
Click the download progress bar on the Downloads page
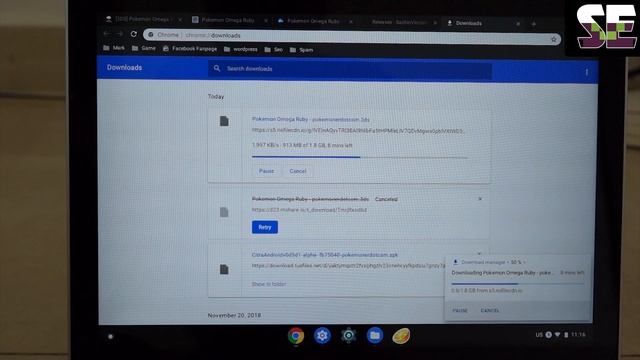coord(360,157)
